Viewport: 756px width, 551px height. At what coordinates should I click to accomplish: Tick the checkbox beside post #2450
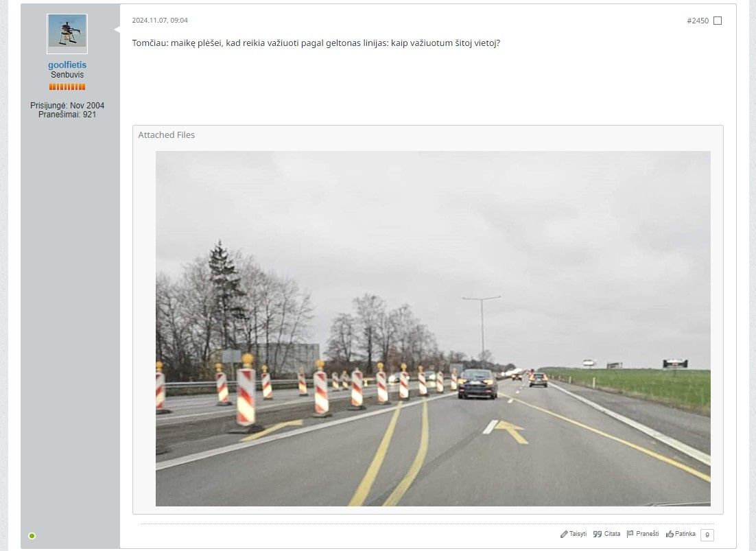tap(718, 21)
